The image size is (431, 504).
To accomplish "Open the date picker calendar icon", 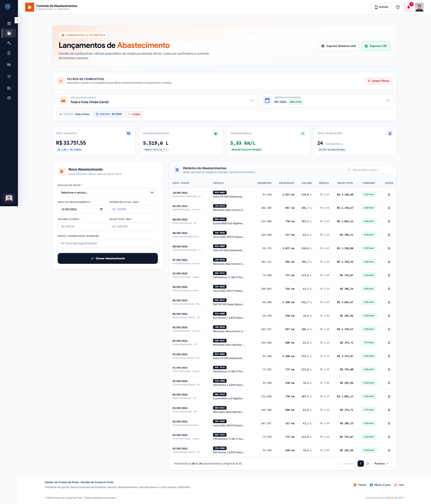I will pos(101,210).
